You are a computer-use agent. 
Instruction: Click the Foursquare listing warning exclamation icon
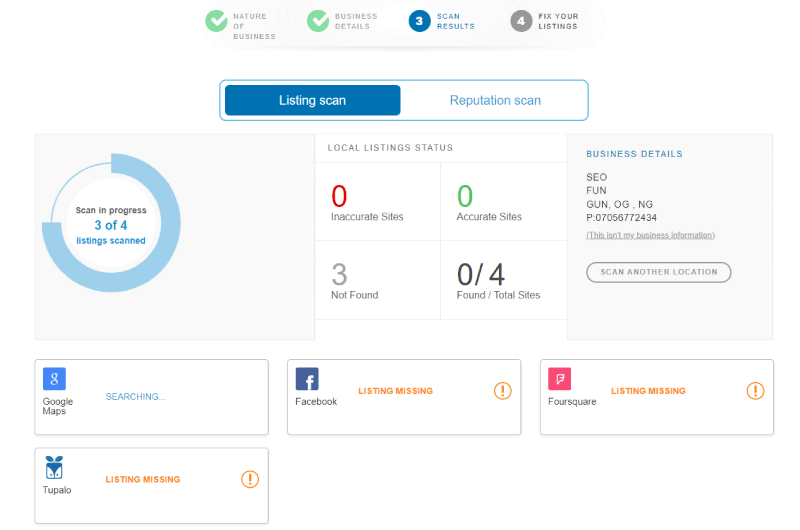(x=755, y=391)
